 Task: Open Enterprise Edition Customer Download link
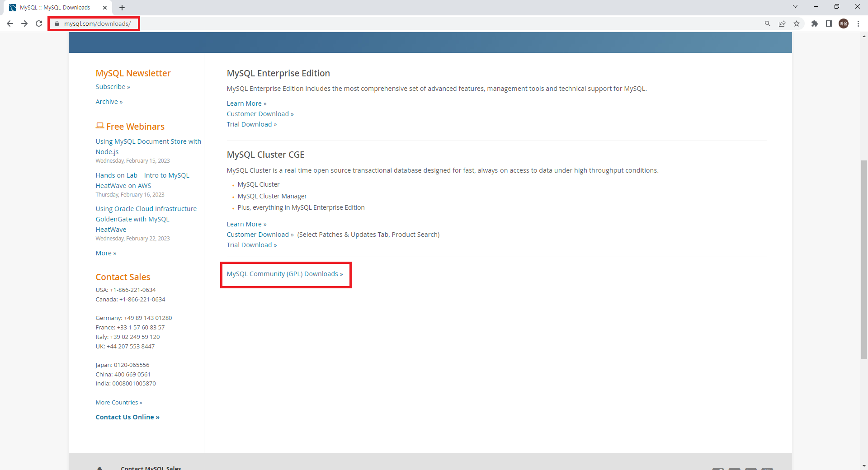[x=260, y=114]
